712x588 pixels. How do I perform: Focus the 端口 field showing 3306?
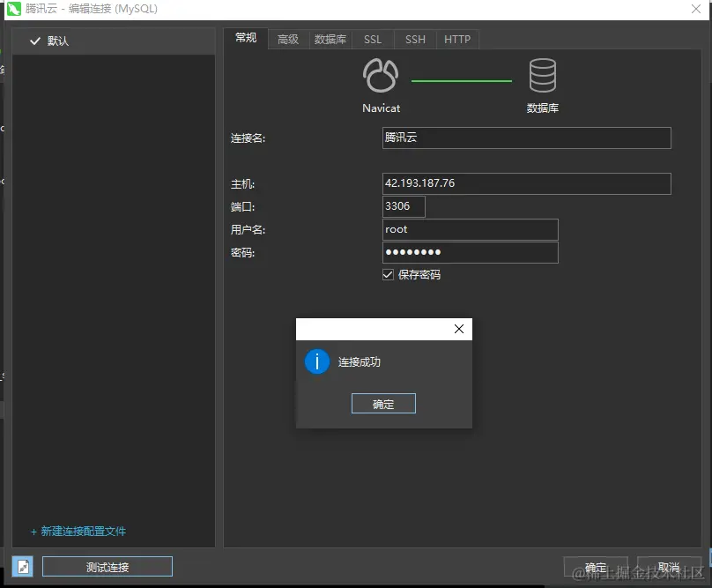click(404, 206)
